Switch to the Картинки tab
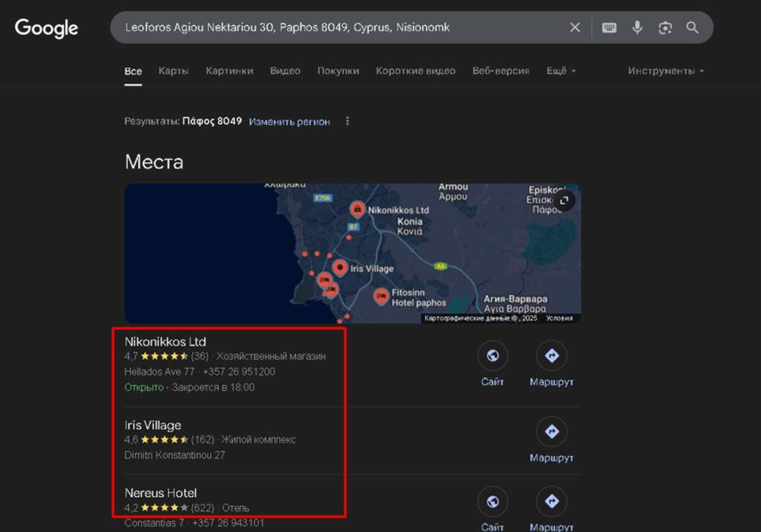761x532 pixels. [x=229, y=71]
